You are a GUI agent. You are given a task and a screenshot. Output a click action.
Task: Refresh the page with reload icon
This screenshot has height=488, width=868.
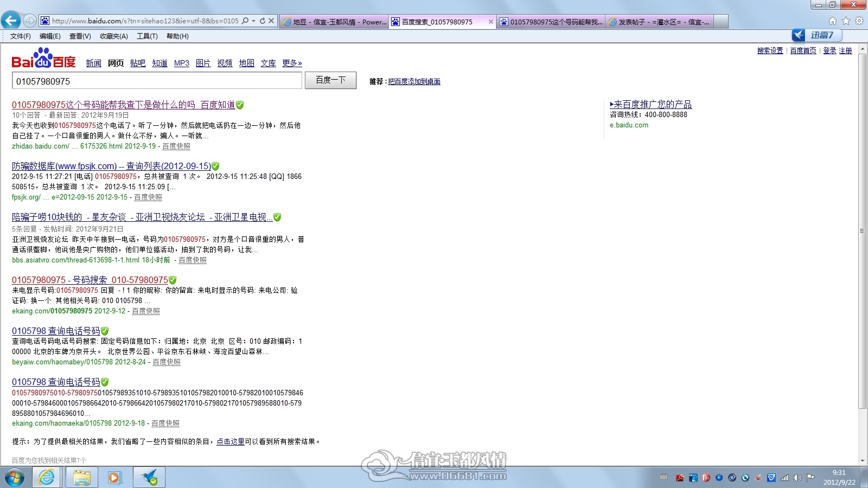point(263,21)
